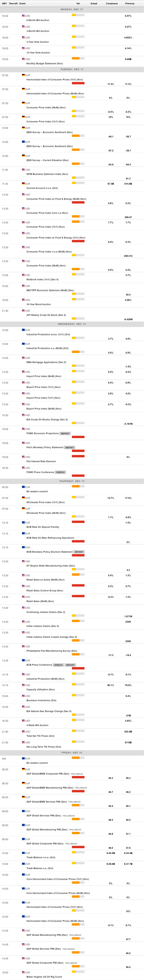Click the REPORT badge on ECB Monetary Policy Decision Statement
This screenshot has height=980, width=144.
[79, 552]
